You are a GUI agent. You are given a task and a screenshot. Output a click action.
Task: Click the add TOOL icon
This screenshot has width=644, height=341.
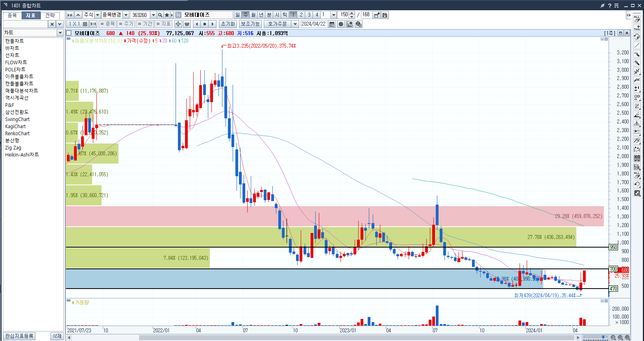[x=637, y=28]
